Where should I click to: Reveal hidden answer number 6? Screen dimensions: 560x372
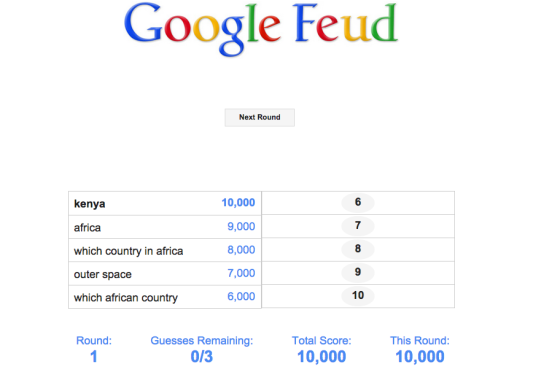click(358, 202)
